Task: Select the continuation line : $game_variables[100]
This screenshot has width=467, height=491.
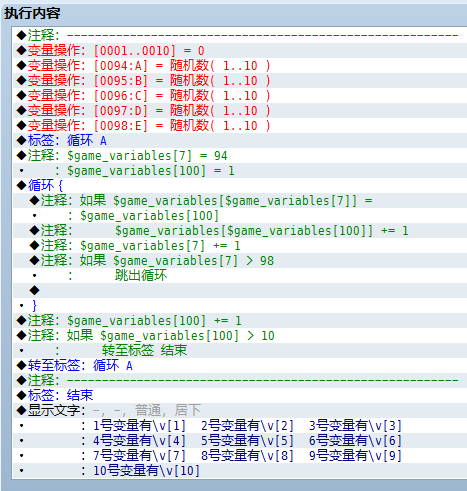Action: [239, 215]
